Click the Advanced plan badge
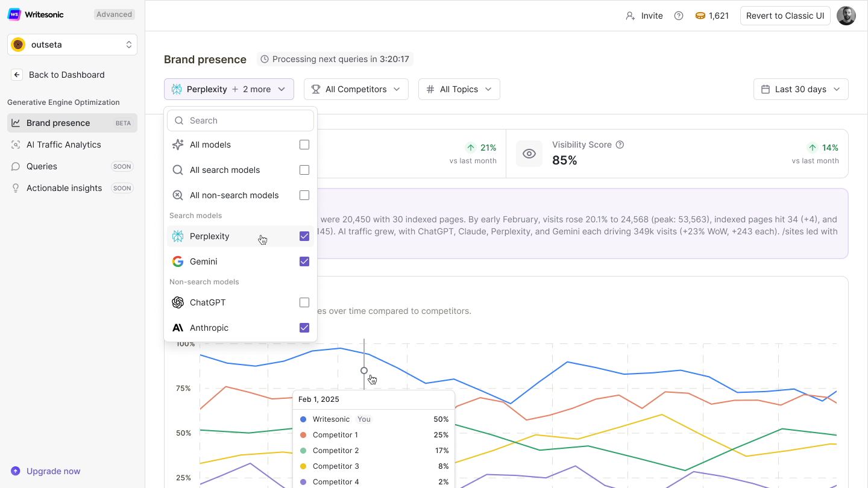This screenshot has height=488, width=868. pyautogui.click(x=115, y=14)
